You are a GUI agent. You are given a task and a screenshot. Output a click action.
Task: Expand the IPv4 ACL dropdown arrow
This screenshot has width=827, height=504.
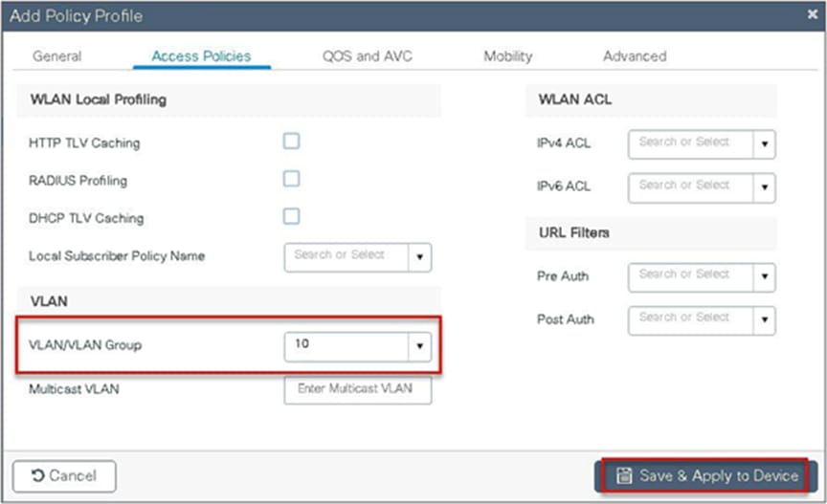(x=764, y=143)
